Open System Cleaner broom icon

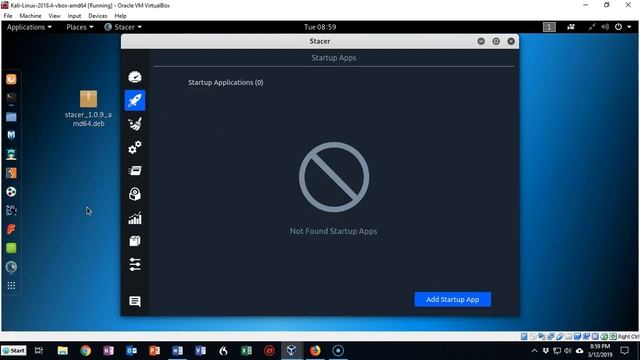click(x=135, y=124)
